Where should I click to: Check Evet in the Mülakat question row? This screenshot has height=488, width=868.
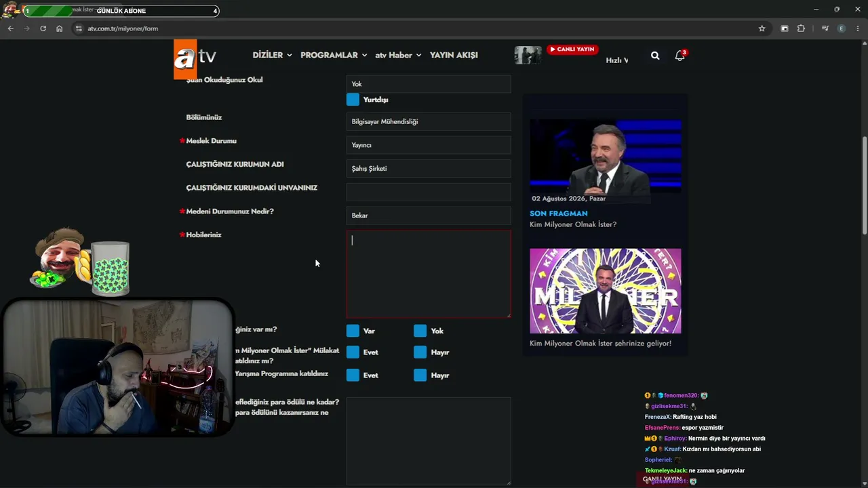point(353,352)
